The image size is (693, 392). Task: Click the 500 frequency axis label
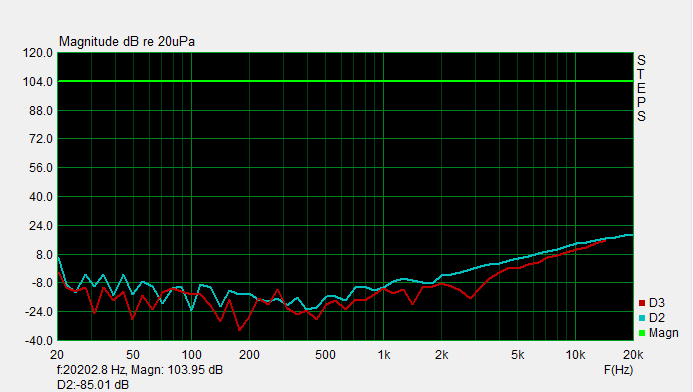[x=325, y=355]
